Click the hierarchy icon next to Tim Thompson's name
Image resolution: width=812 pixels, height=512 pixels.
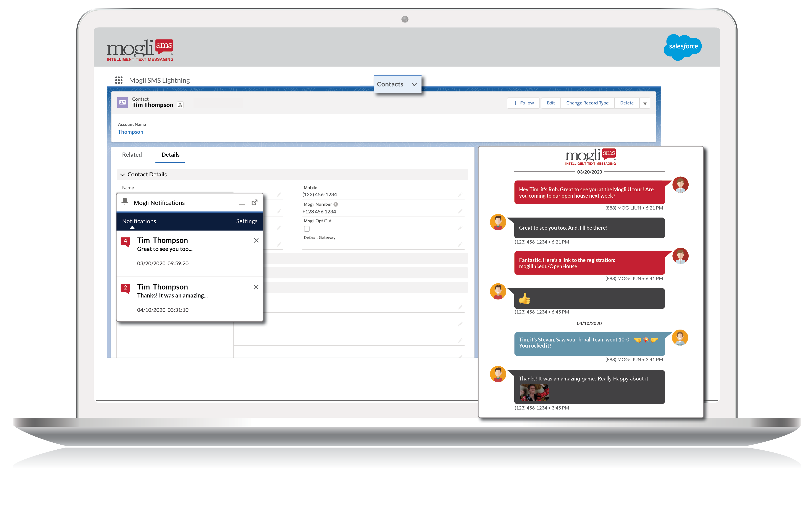(180, 105)
